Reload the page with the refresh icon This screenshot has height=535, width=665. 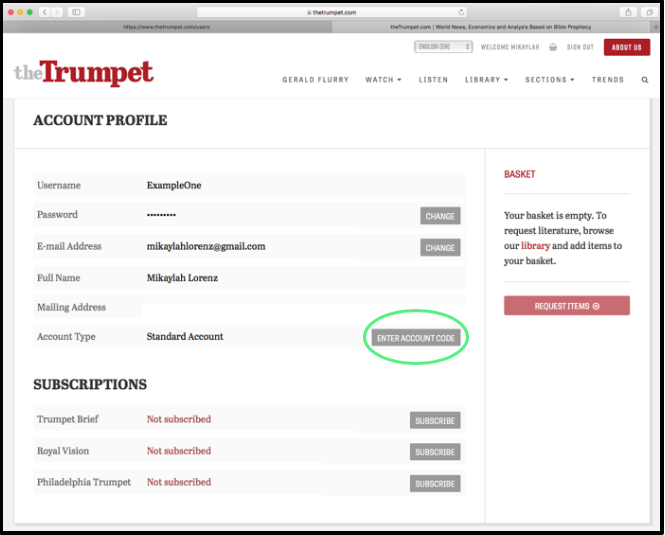point(461,12)
